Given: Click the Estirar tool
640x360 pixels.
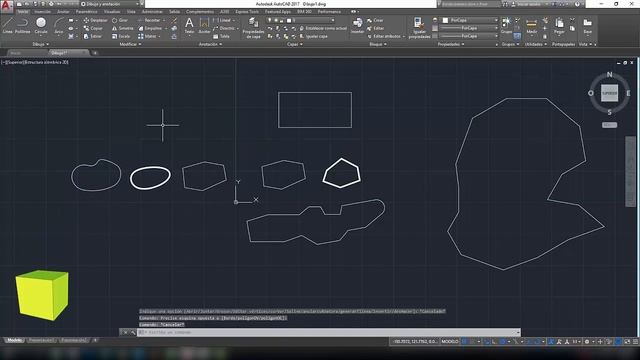Looking at the screenshot, I should [x=93, y=36].
